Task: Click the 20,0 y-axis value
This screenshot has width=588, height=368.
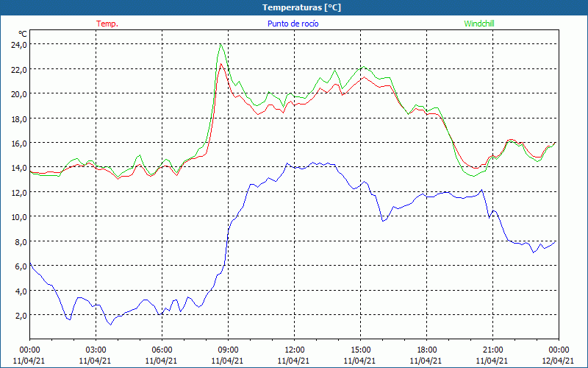Action: click(19, 94)
